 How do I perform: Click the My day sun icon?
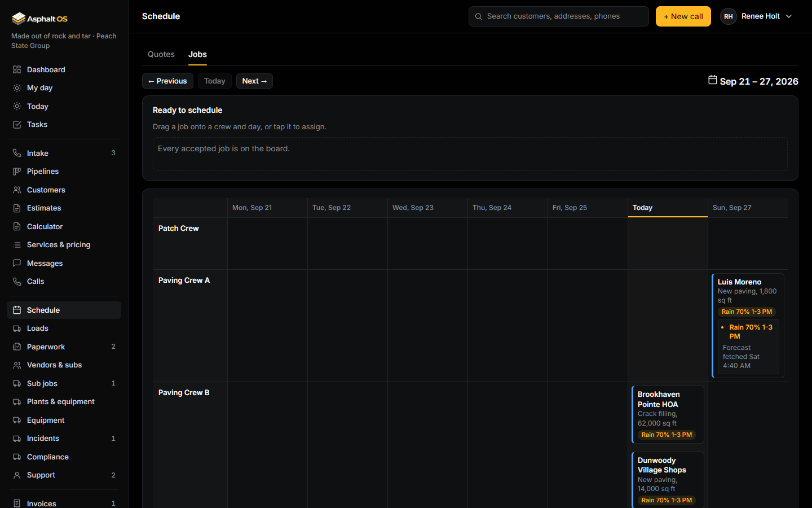pyautogui.click(x=17, y=88)
